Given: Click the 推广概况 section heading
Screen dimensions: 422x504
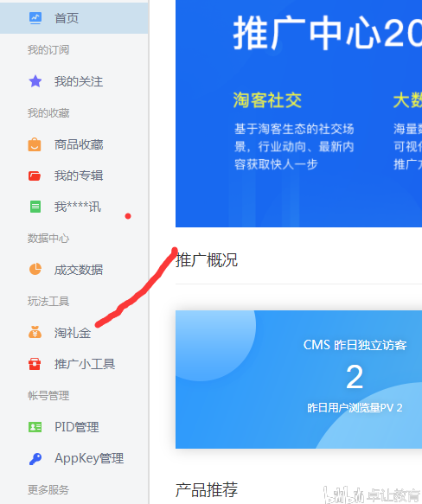Looking at the screenshot, I should click(x=207, y=260).
